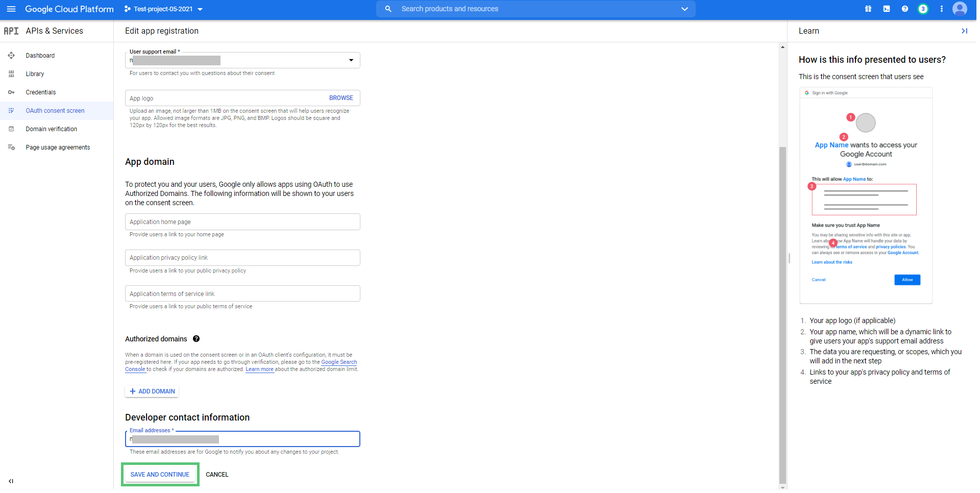Browse for an app logo file
The width and height of the screenshot is (980, 493).
point(341,98)
